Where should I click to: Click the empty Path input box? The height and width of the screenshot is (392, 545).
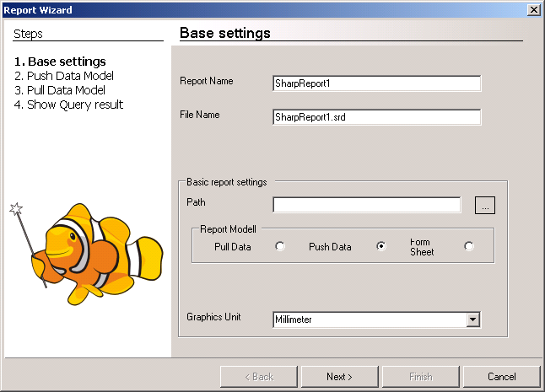click(366, 205)
